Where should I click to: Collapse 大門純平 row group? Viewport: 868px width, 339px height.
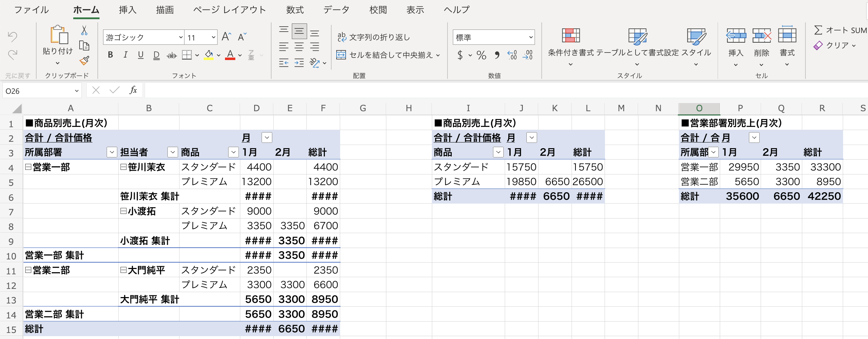point(123,270)
